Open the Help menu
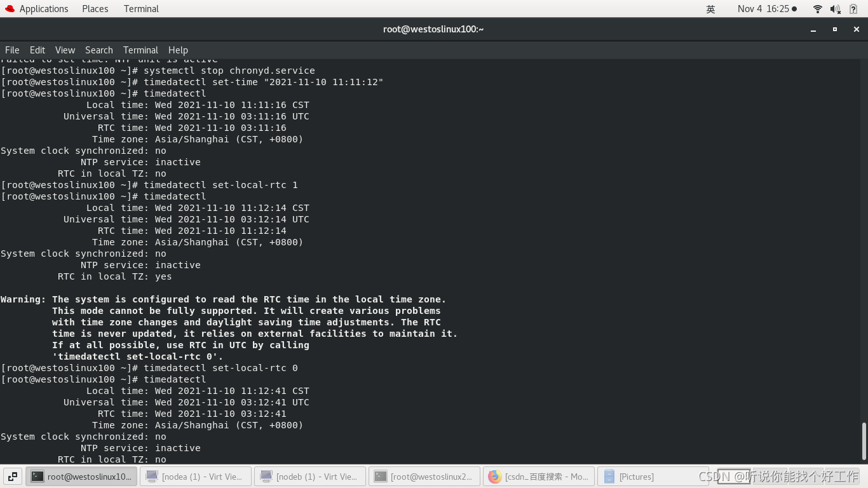The image size is (868, 488). [x=178, y=50]
